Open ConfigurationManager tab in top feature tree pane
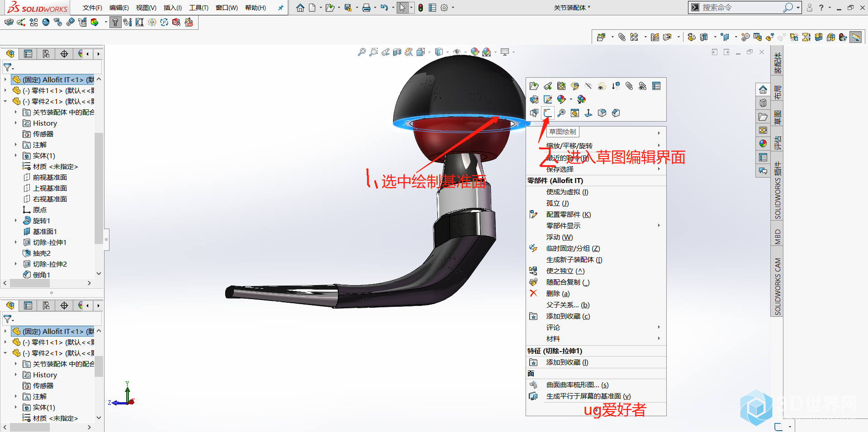The width and height of the screenshot is (868, 432). pyautogui.click(x=46, y=54)
